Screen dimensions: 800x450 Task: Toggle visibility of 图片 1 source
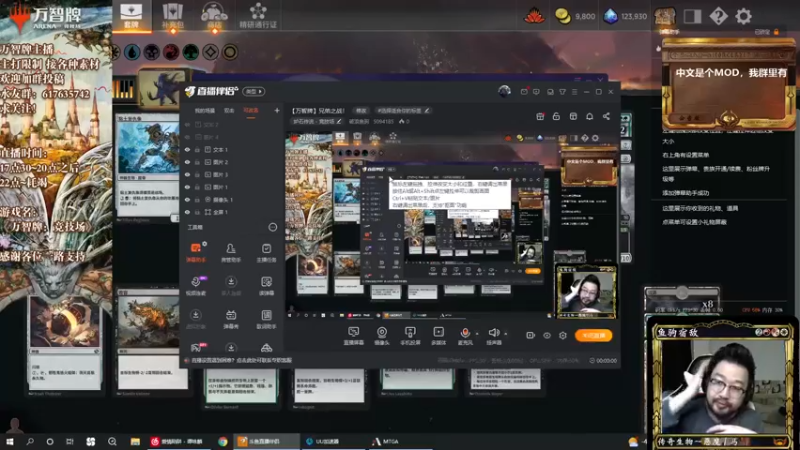coord(187,187)
